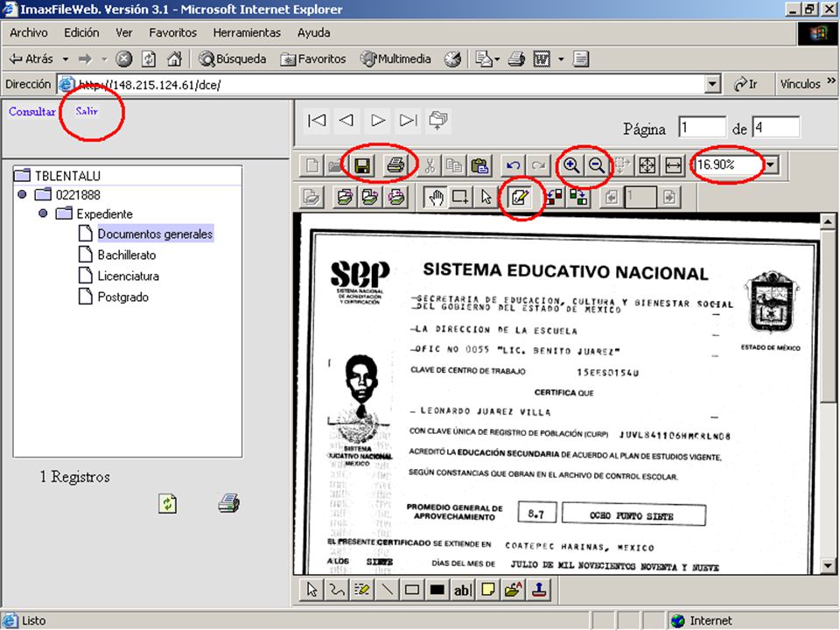Click the green refresh icon under Registros
This screenshot has height=630, width=840.
(x=168, y=504)
